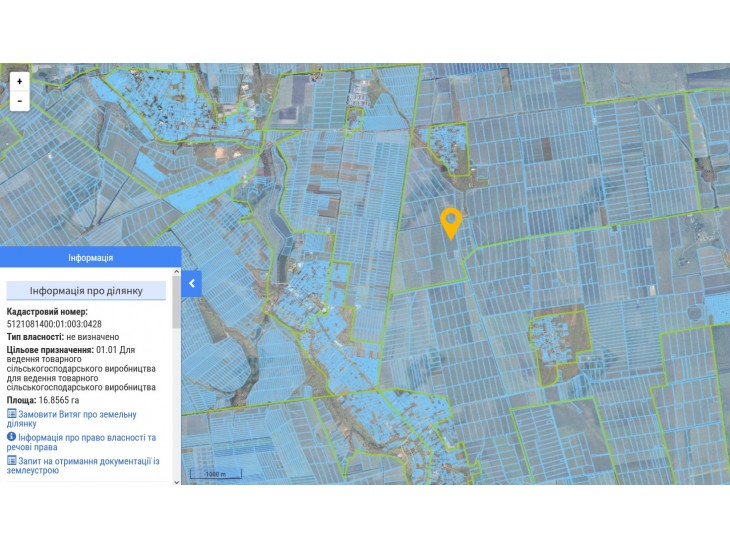This screenshot has width=730, height=547.
Task: Select the Кадастровий номер label
Action: [x=47, y=312]
